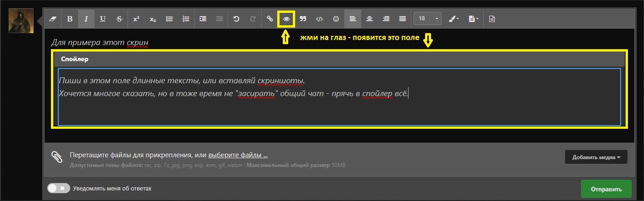Insert a code block
This screenshot has height=201, width=644.
[x=319, y=19]
